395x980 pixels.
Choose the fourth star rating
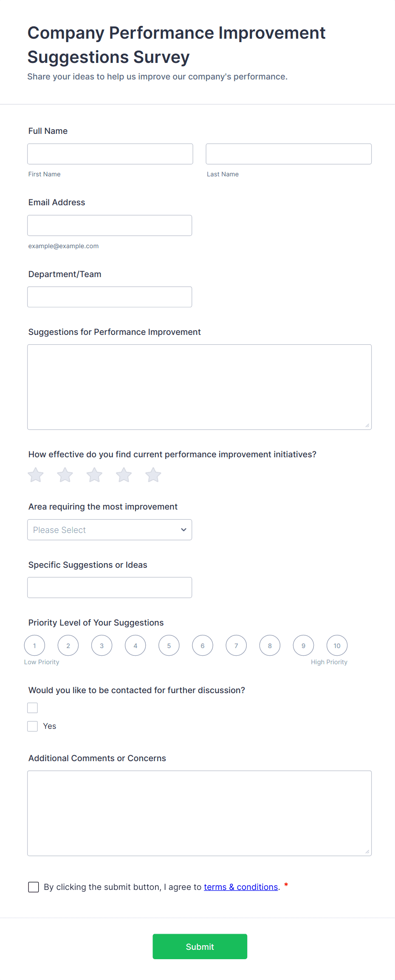tap(124, 475)
